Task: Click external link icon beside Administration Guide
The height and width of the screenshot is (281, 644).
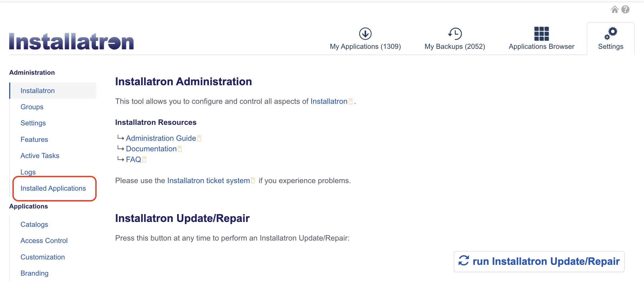Action: coord(199,138)
